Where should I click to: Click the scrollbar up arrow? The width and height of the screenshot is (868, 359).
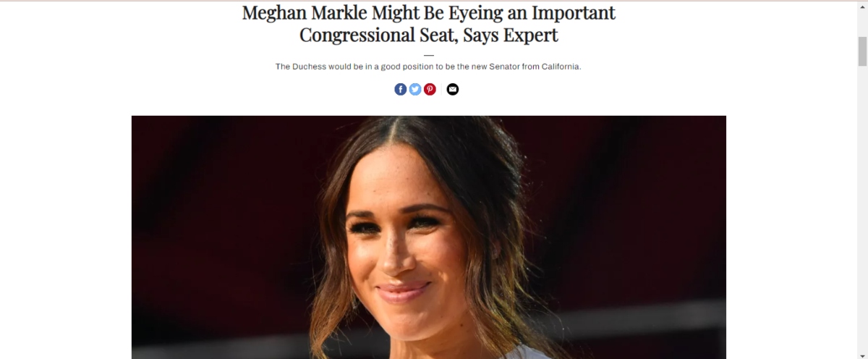(862, 7)
